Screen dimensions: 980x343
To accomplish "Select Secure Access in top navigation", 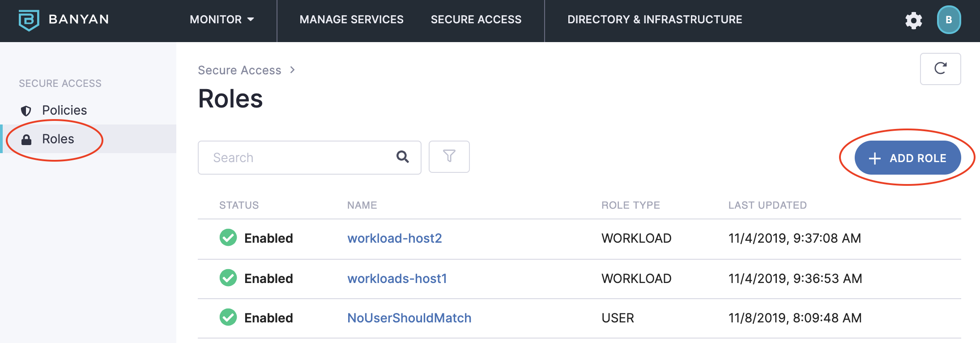I will (x=476, y=20).
